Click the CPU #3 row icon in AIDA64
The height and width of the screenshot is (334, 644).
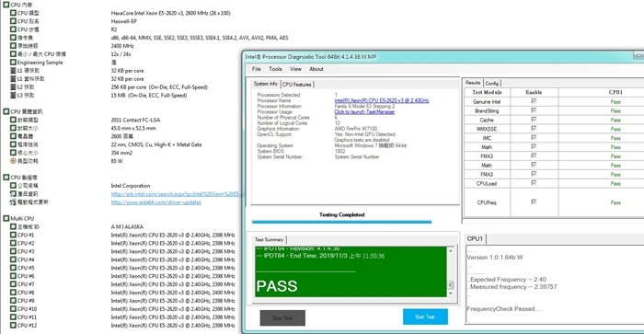(13, 251)
